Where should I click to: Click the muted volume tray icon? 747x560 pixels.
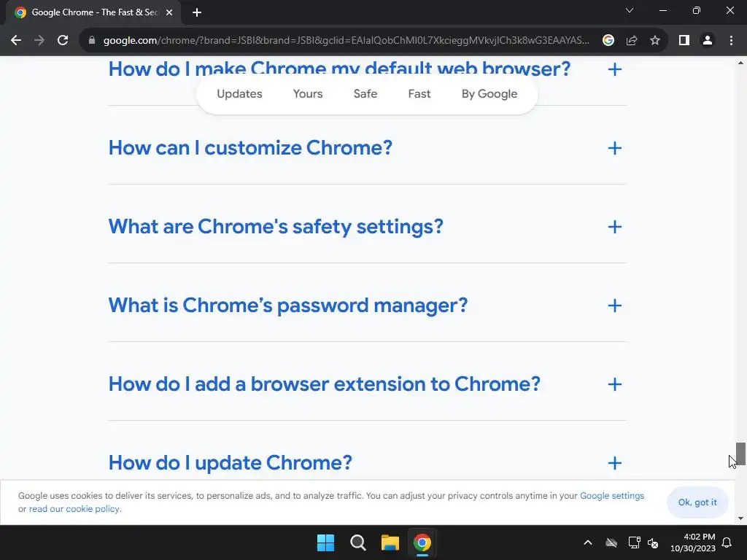[653, 542]
